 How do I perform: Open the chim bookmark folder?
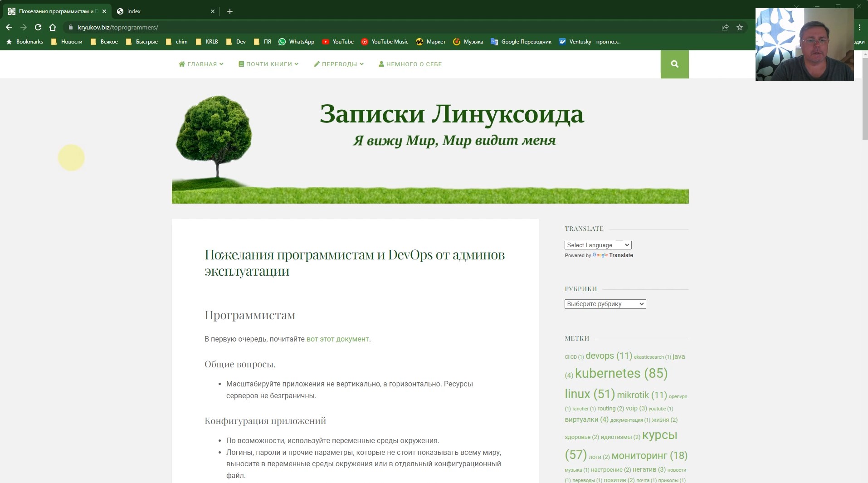[x=176, y=42]
